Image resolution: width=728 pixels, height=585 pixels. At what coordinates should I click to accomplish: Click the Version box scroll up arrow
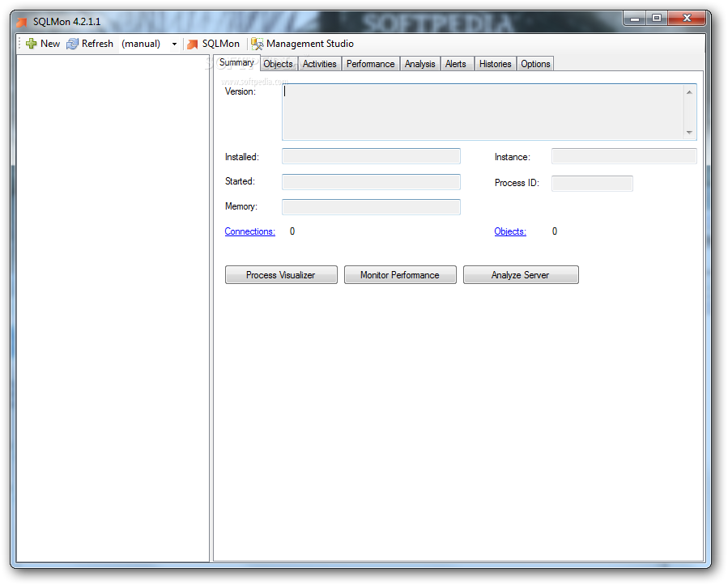689,92
